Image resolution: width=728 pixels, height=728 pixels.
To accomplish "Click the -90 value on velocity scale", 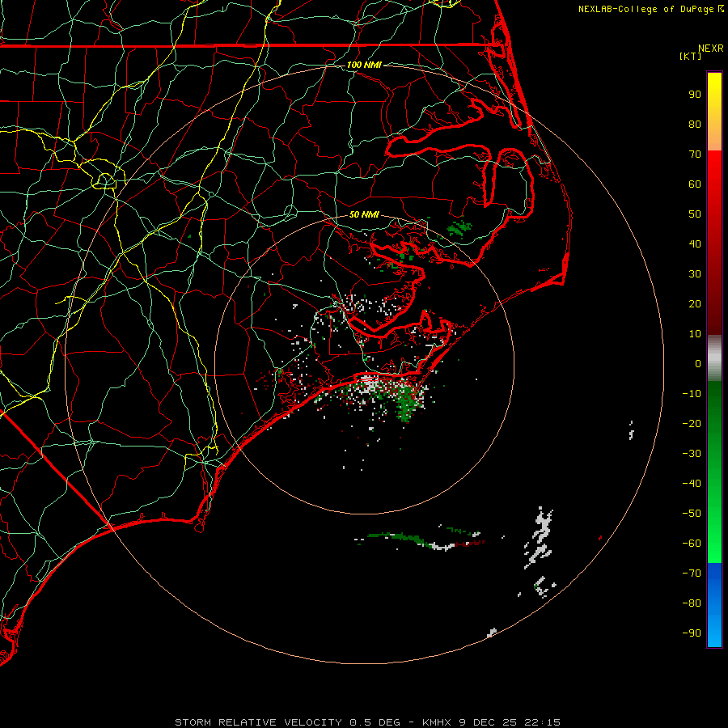I will coord(692,633).
